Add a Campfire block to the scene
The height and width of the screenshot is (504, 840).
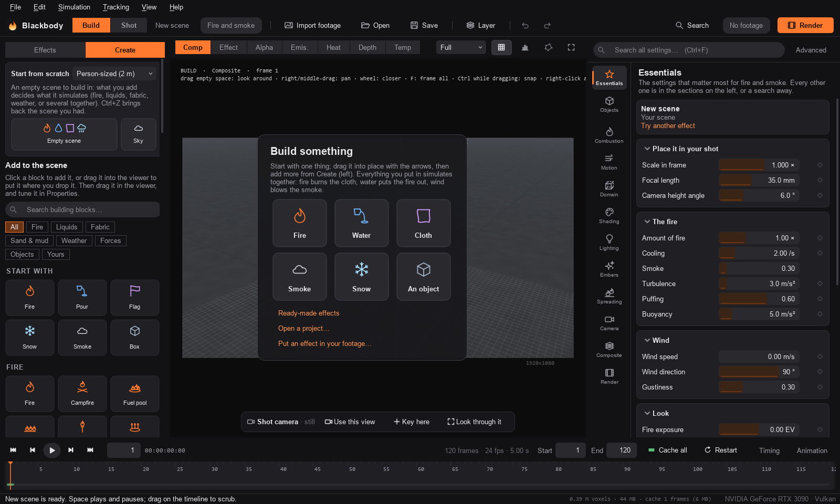pyautogui.click(x=82, y=393)
